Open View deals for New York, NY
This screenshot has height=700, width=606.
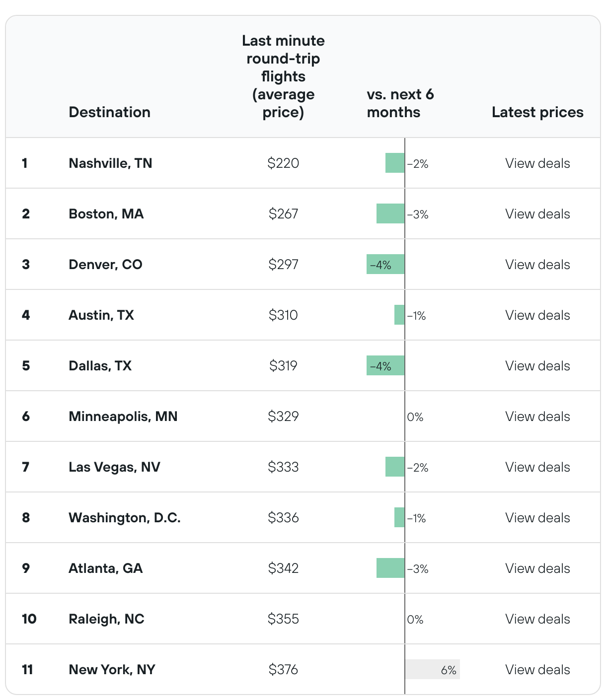point(537,670)
